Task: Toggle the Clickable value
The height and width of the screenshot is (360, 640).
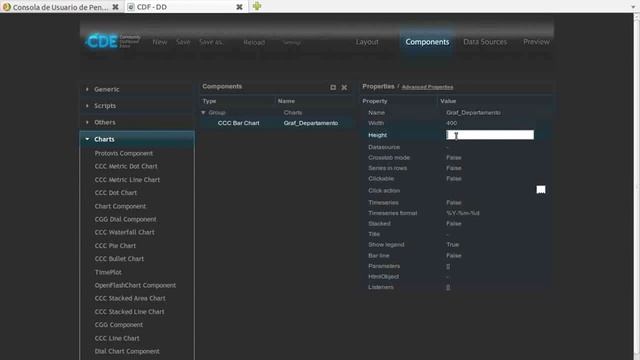Action: coord(453,179)
